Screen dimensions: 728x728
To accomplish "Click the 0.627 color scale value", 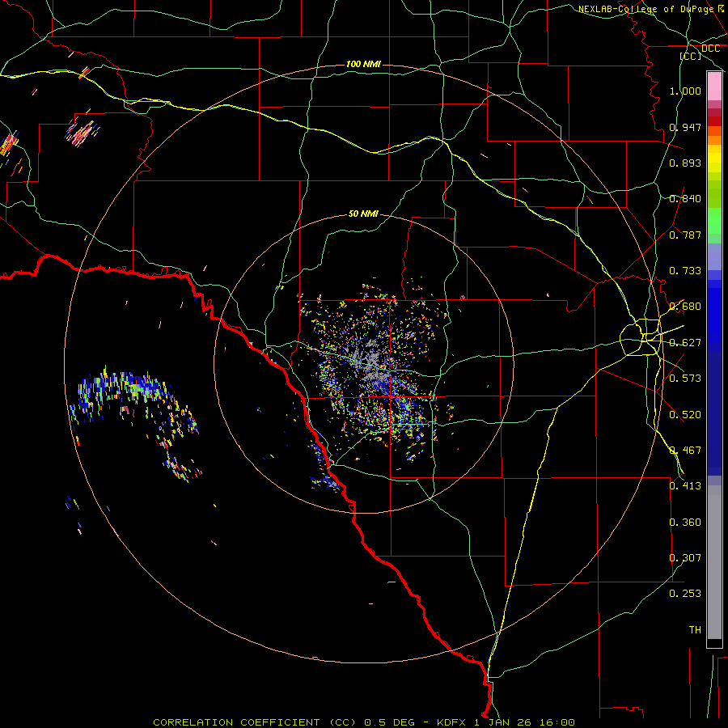I will coord(685,343).
